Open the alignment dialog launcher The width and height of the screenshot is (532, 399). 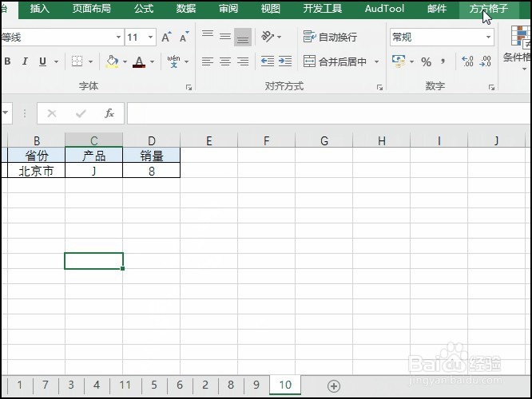tap(379, 88)
